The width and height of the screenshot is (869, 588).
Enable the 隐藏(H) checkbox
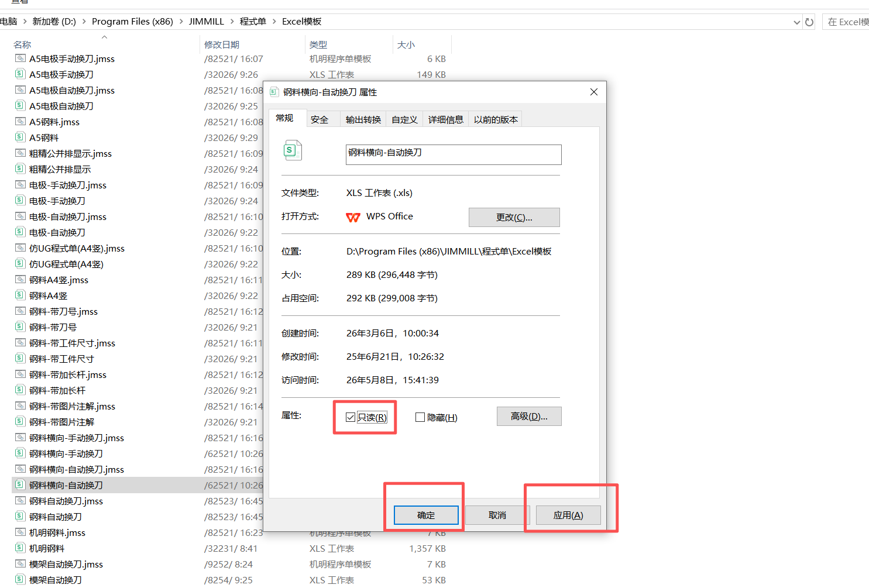(420, 417)
